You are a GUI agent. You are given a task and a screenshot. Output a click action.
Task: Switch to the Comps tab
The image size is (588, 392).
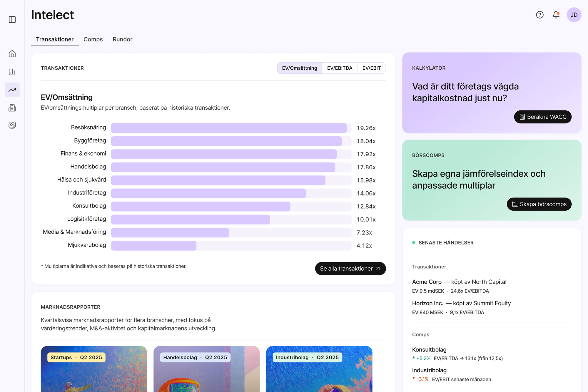pyautogui.click(x=93, y=39)
